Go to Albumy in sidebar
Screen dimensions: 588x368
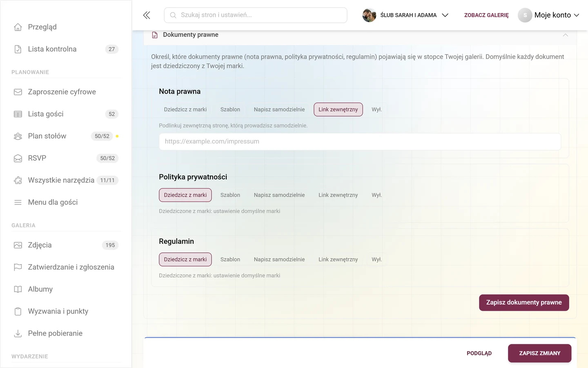tap(66, 289)
